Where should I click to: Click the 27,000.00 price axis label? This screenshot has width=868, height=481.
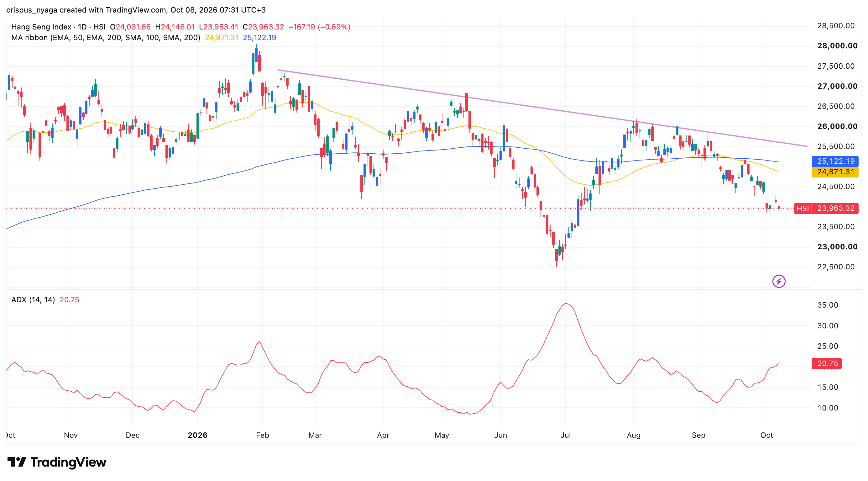(837, 86)
